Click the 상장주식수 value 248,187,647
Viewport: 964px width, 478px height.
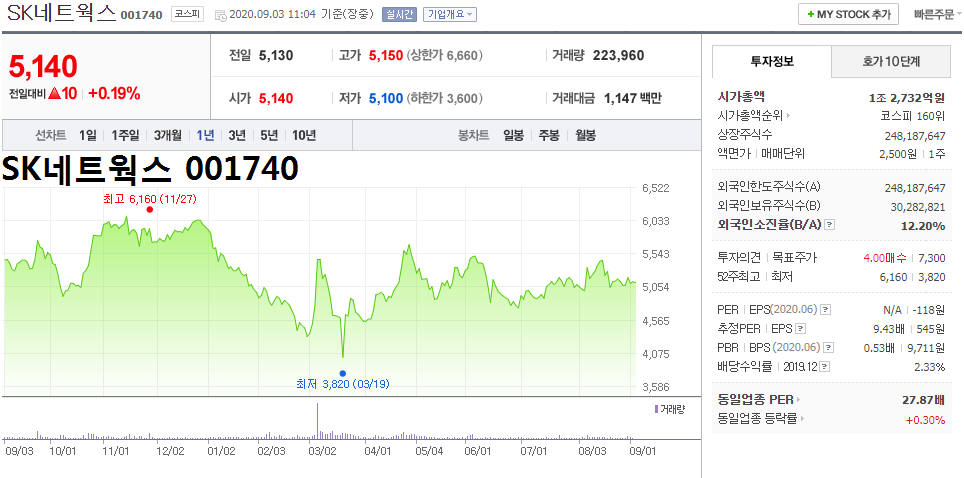915,135
